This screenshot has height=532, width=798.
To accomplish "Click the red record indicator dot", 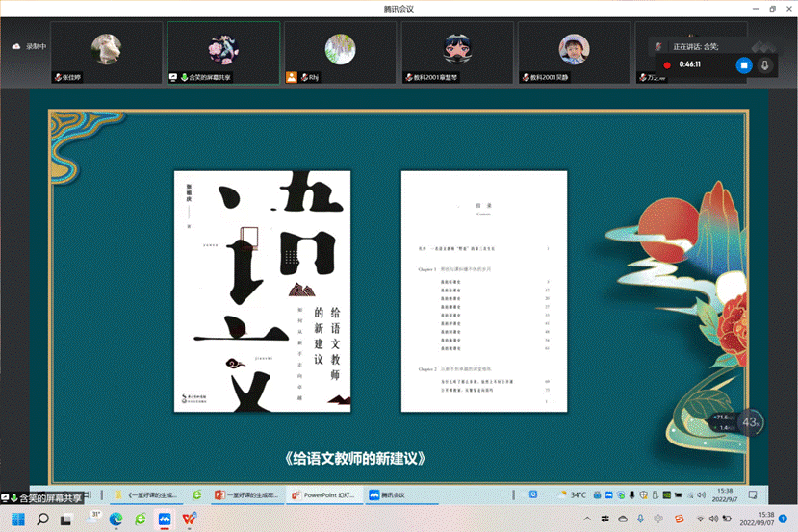I will (666, 65).
